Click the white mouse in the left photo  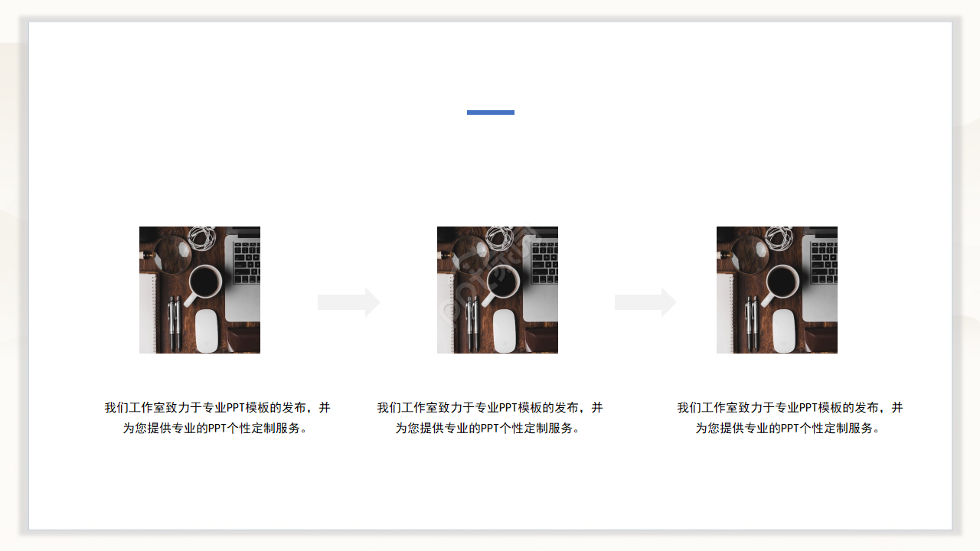207,331
